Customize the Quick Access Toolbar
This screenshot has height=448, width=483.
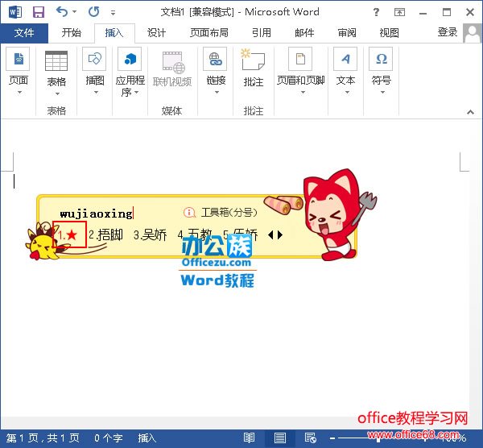(113, 13)
